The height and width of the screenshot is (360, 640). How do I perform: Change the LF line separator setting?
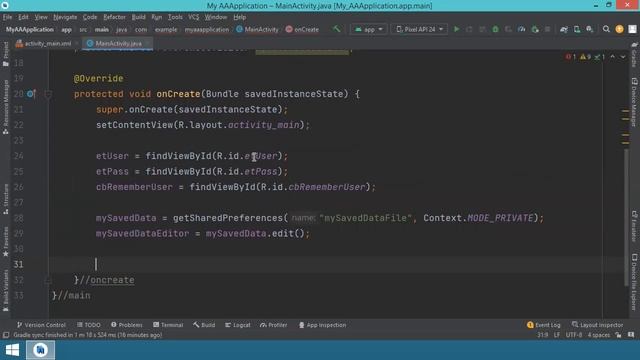(557, 335)
